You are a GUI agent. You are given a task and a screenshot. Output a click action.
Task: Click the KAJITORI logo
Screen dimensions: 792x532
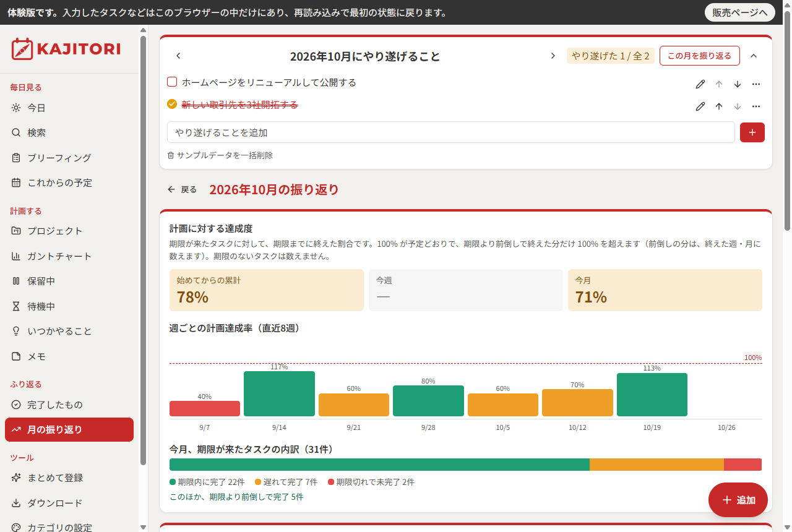click(66, 49)
